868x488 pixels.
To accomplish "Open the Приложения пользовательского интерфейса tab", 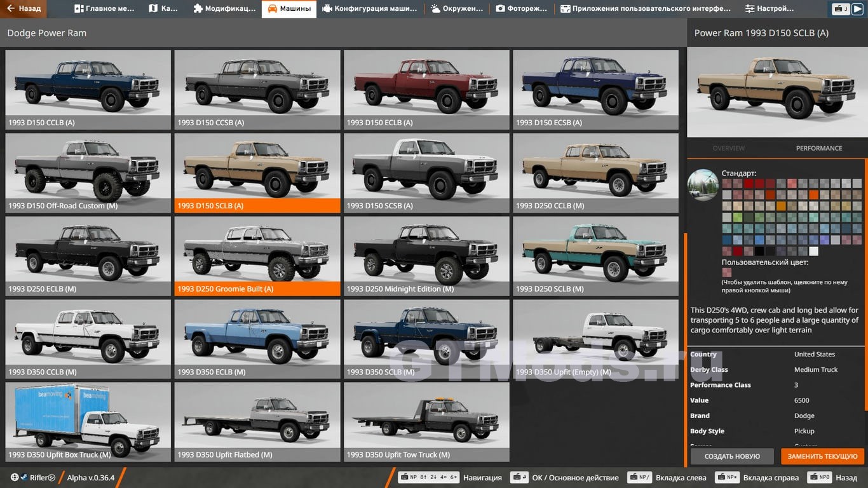I will coord(646,9).
